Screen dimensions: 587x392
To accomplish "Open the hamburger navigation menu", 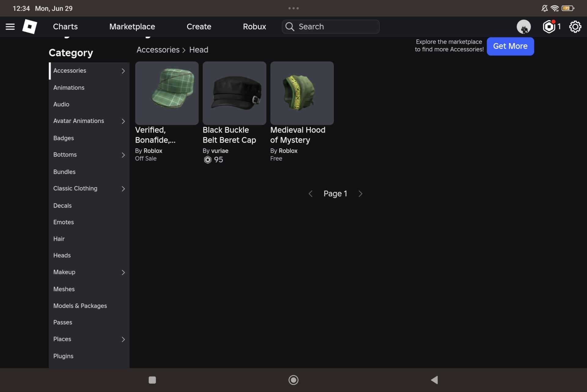I will [x=10, y=27].
